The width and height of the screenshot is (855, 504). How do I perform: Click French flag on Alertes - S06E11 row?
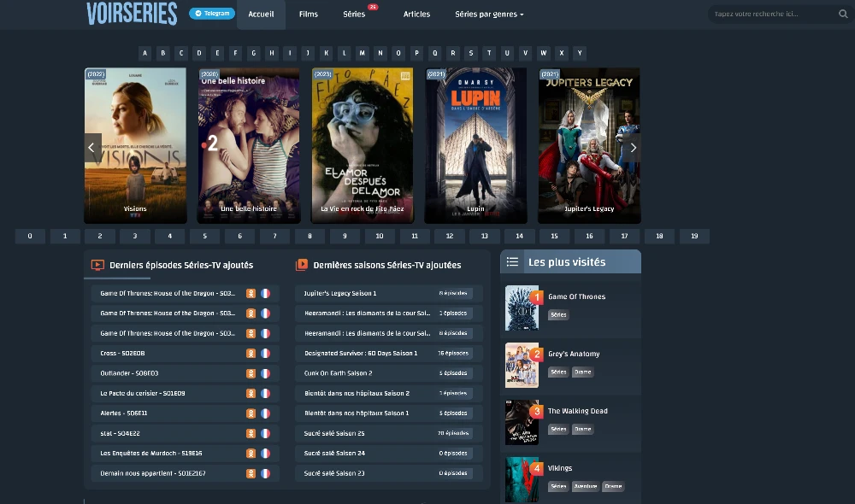point(266,413)
